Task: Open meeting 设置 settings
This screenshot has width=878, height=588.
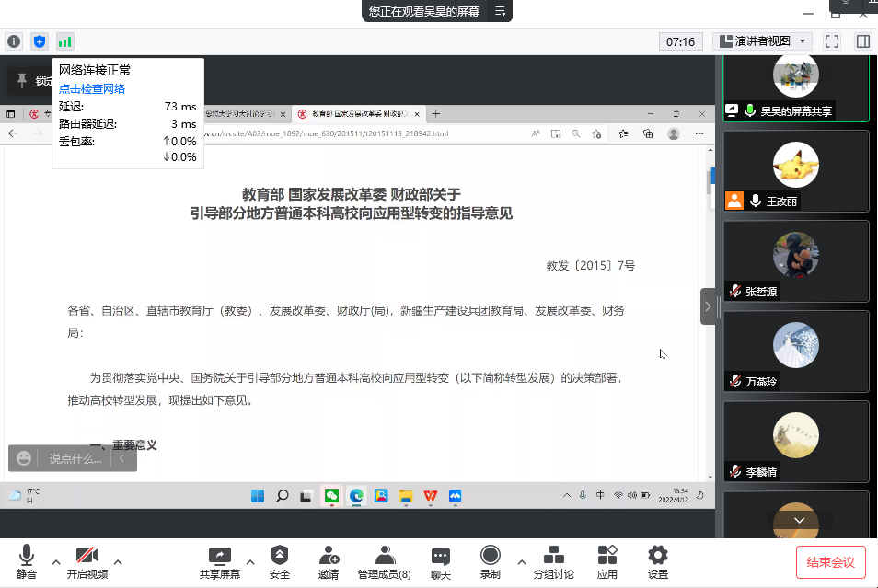Action: [657, 561]
